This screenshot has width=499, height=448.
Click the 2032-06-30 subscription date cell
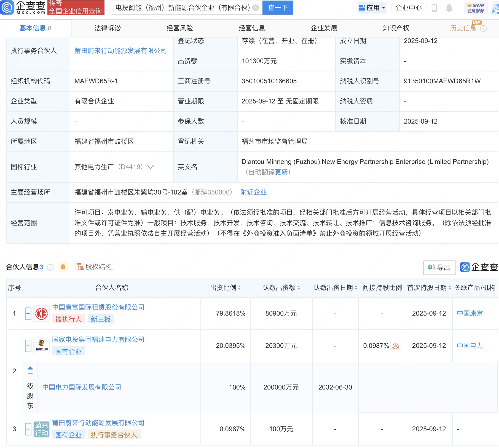coord(335,387)
